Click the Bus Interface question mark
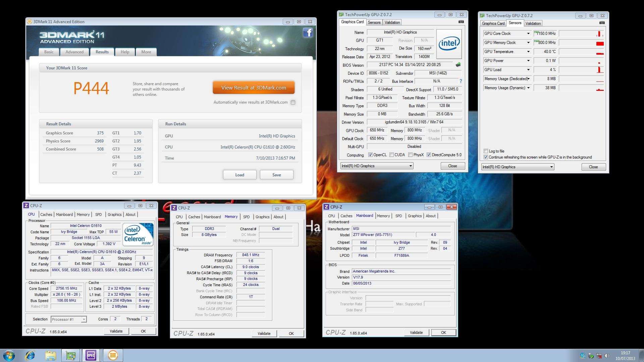644x362 pixels. click(x=461, y=81)
